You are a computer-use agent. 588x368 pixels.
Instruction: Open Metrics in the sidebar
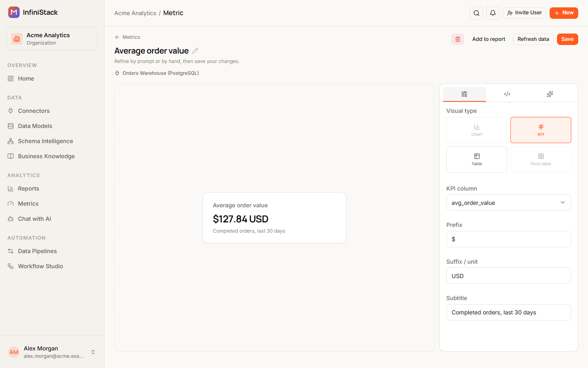point(52,204)
